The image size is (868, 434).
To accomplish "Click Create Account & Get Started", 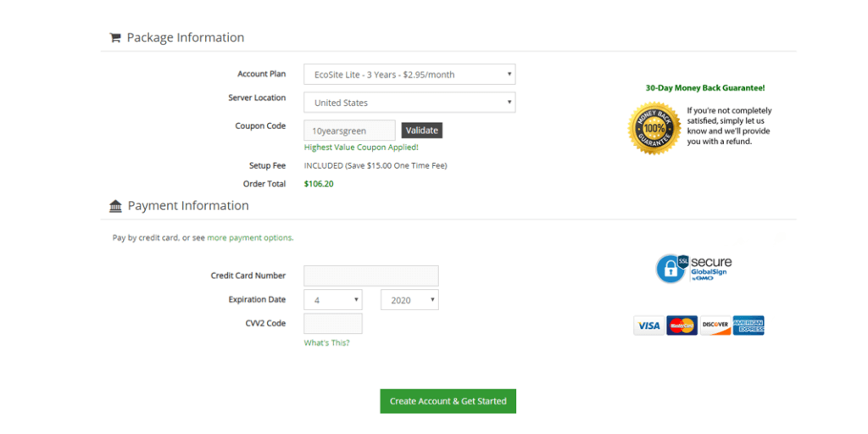I will pyautogui.click(x=448, y=401).
